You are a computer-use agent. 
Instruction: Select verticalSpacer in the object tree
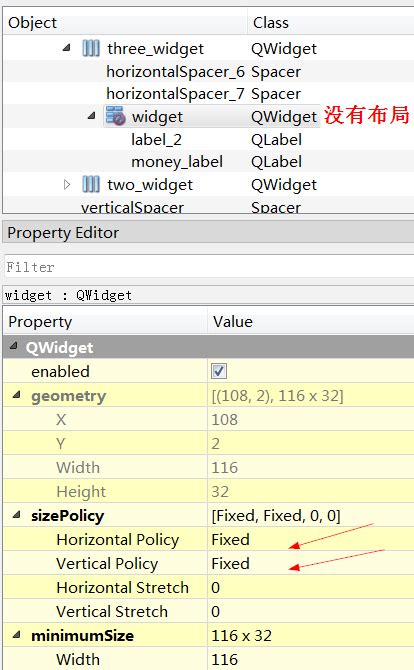click(132, 207)
